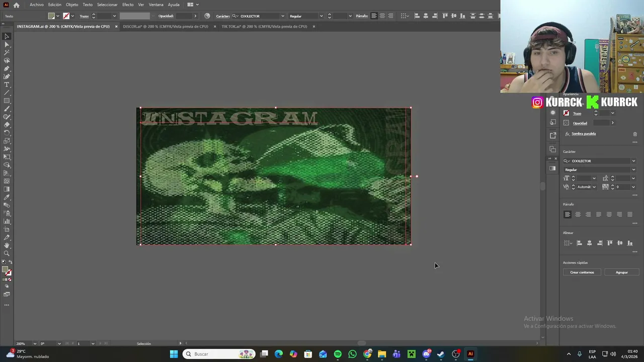Screen dimensions: 644x362
Task: Select the Line Segment tool
Action: tap(7, 93)
